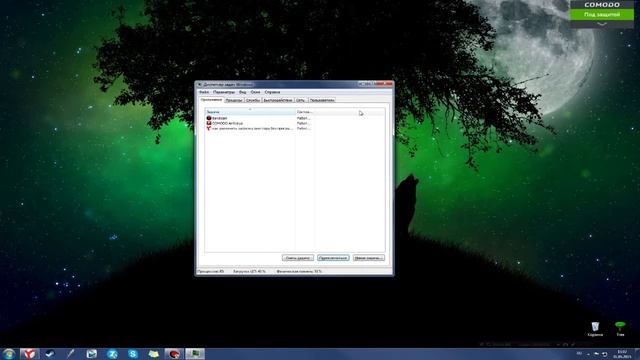Open the Windows Start menu orb
Image resolution: width=640 pixels, height=360 pixels.
9,354
